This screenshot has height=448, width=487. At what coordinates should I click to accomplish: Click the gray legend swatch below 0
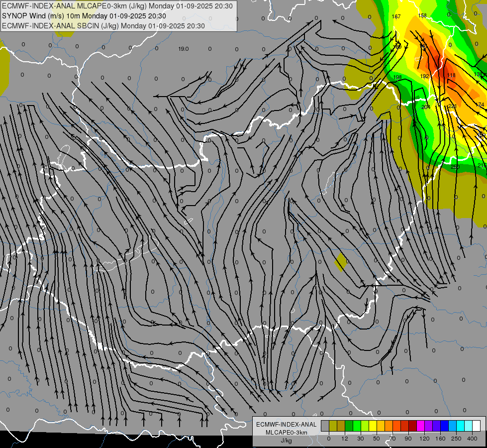pos(325,426)
